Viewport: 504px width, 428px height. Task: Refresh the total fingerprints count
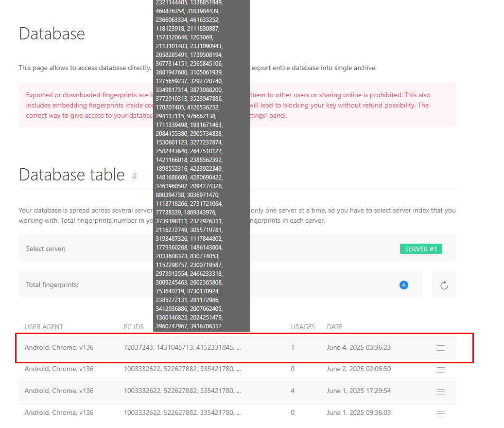[444, 285]
